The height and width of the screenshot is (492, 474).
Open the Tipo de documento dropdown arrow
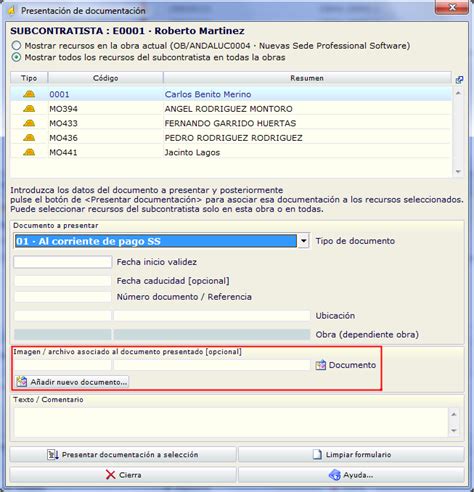303,241
